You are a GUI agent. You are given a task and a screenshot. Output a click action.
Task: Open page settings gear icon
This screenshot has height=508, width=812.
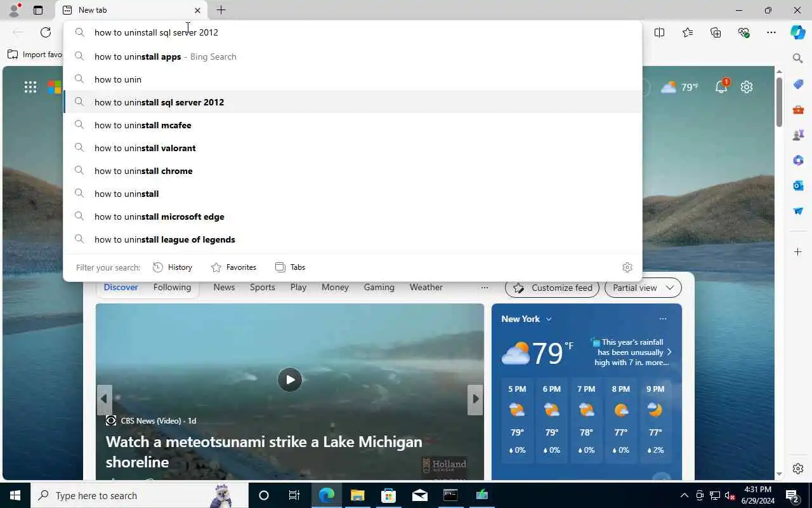(747, 87)
